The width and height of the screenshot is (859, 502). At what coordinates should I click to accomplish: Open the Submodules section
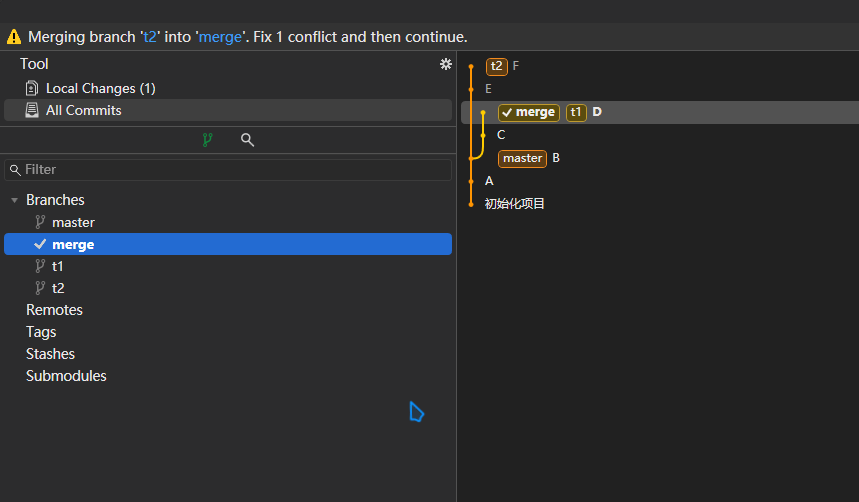pyautogui.click(x=66, y=376)
